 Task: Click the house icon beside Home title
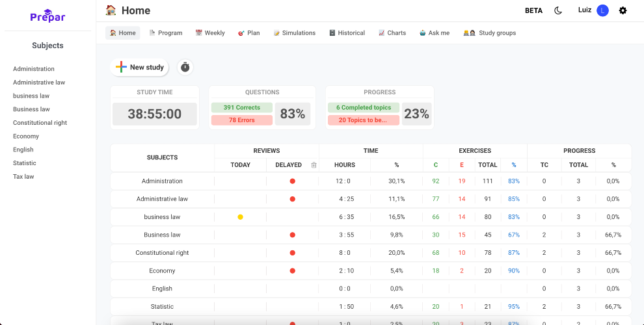111,10
